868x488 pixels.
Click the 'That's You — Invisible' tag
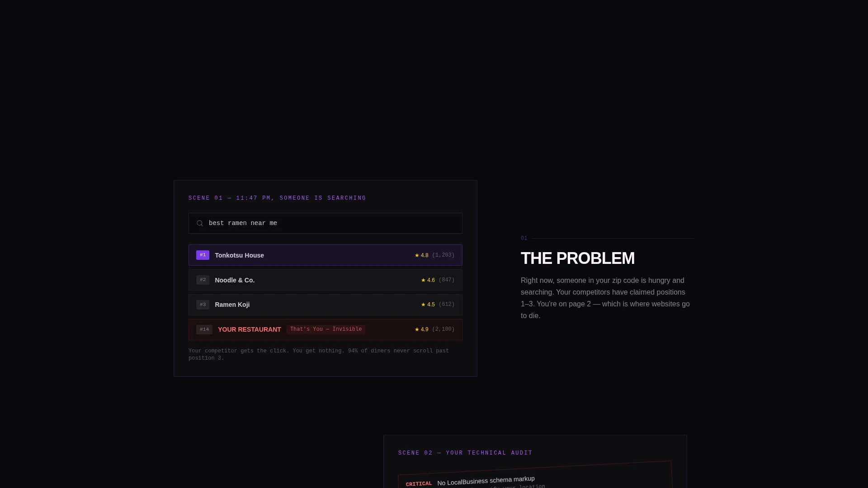pos(326,329)
